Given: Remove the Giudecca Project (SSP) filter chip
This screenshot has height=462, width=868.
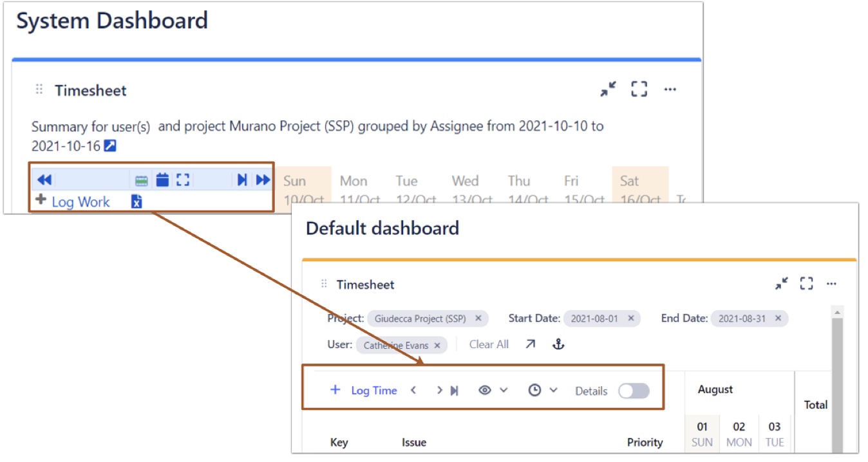Looking at the screenshot, I should click(478, 319).
